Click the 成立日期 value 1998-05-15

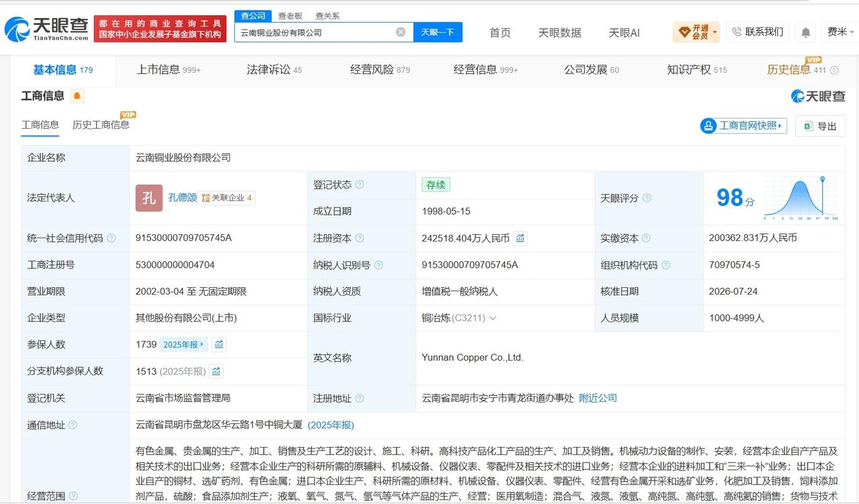tap(446, 211)
